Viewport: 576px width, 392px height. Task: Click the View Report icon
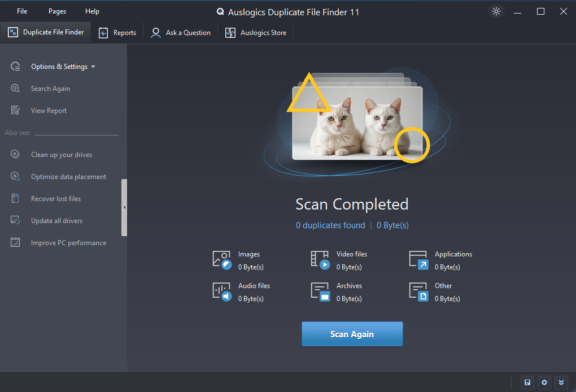click(x=15, y=111)
